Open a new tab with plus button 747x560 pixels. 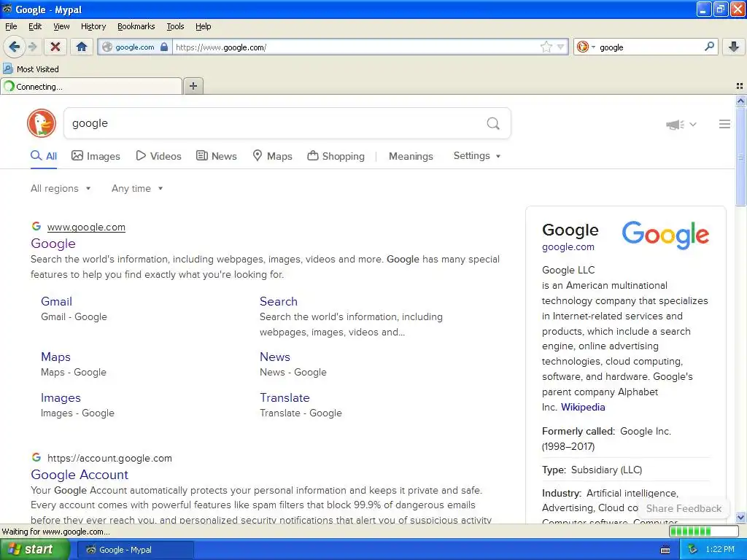[193, 86]
